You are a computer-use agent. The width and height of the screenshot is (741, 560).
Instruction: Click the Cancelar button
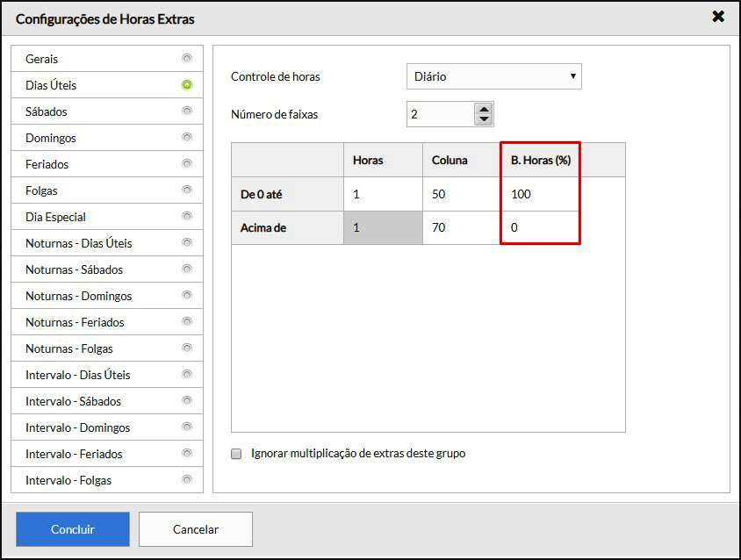point(196,529)
